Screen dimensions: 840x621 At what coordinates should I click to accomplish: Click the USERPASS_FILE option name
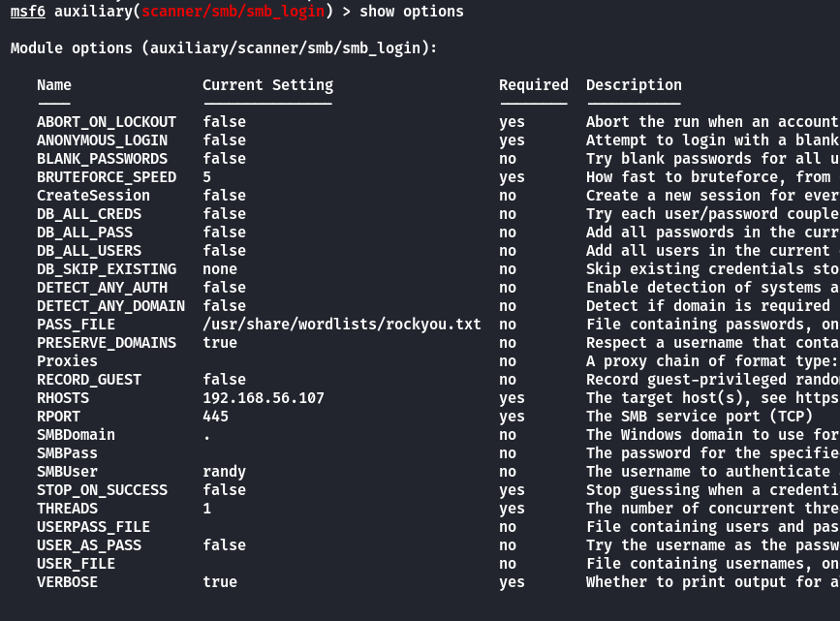click(x=93, y=527)
